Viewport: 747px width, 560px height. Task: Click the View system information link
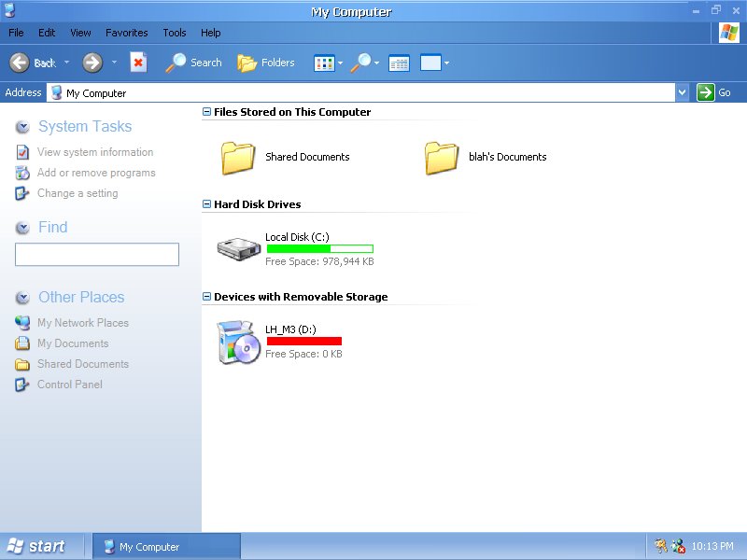point(94,152)
